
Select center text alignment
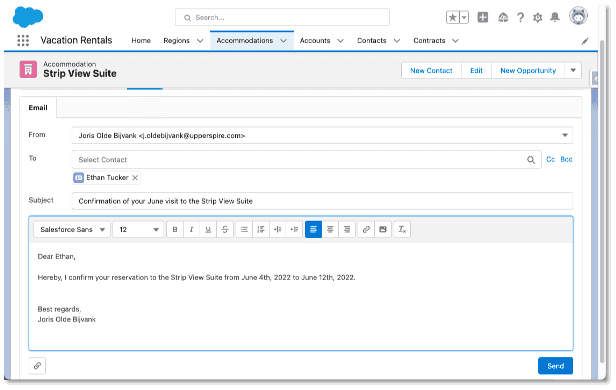[x=330, y=229]
